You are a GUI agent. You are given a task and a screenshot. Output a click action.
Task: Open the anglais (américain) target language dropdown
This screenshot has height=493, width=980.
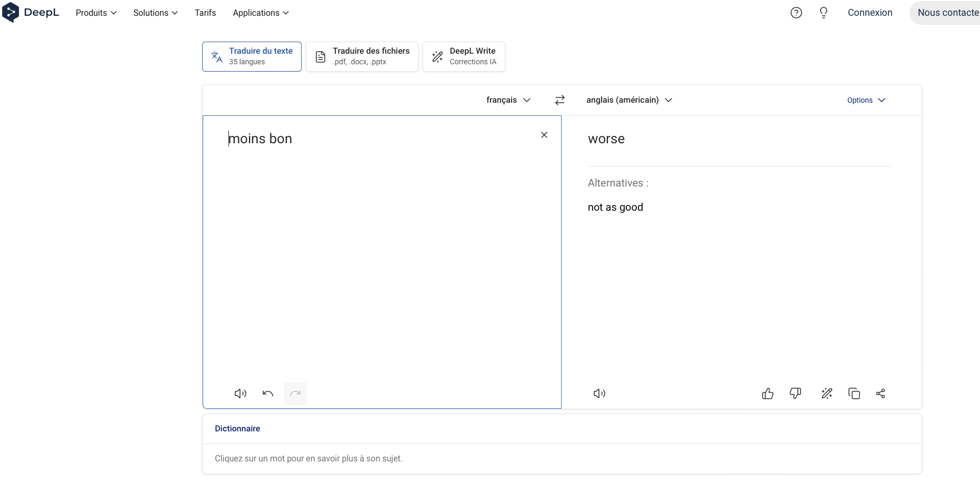point(629,100)
